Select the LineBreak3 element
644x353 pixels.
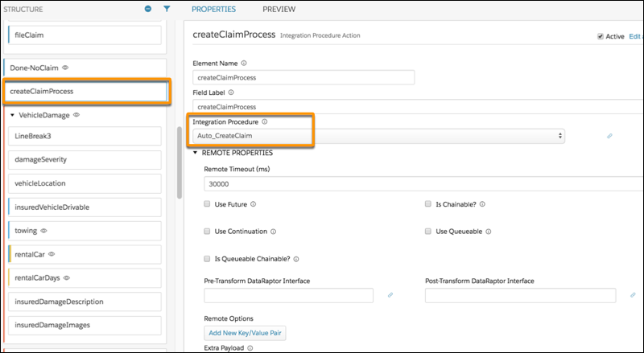(x=85, y=136)
